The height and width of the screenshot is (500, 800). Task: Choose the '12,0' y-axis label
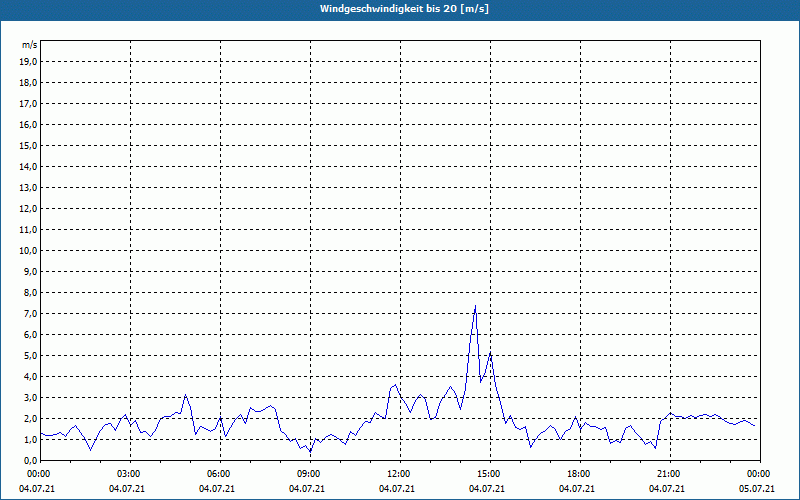coord(29,209)
